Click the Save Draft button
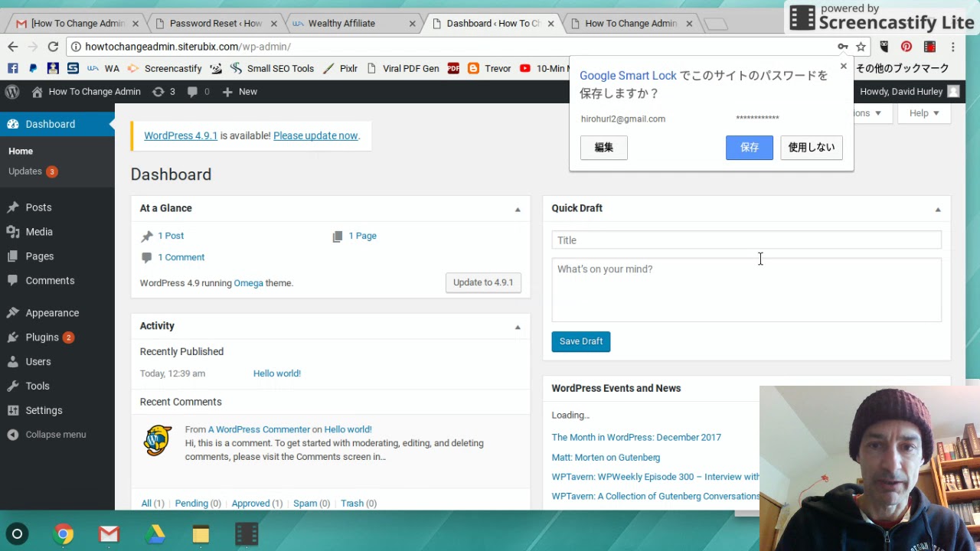Viewport: 980px width, 551px height. coord(581,341)
